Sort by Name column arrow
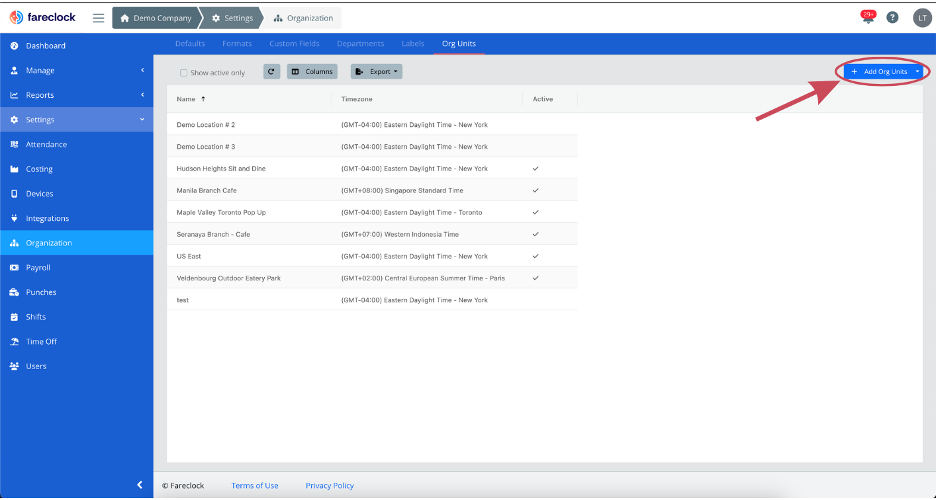This screenshot has height=500, width=936. pyautogui.click(x=203, y=99)
